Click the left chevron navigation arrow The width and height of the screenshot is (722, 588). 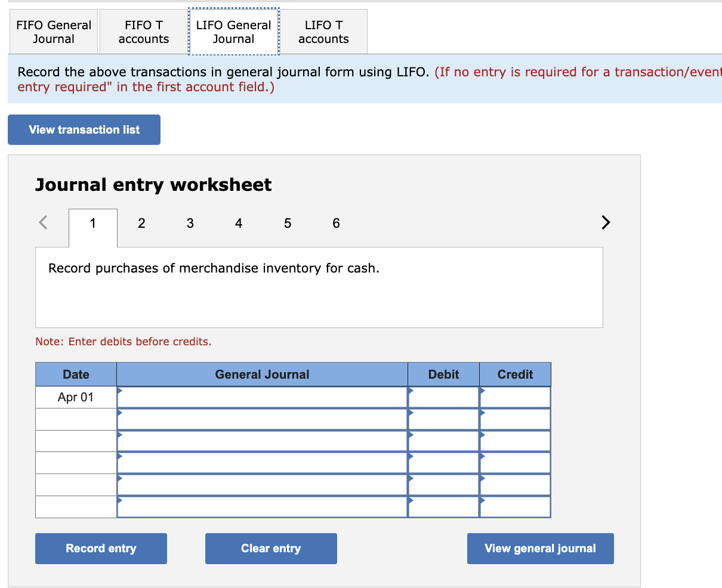[42, 222]
